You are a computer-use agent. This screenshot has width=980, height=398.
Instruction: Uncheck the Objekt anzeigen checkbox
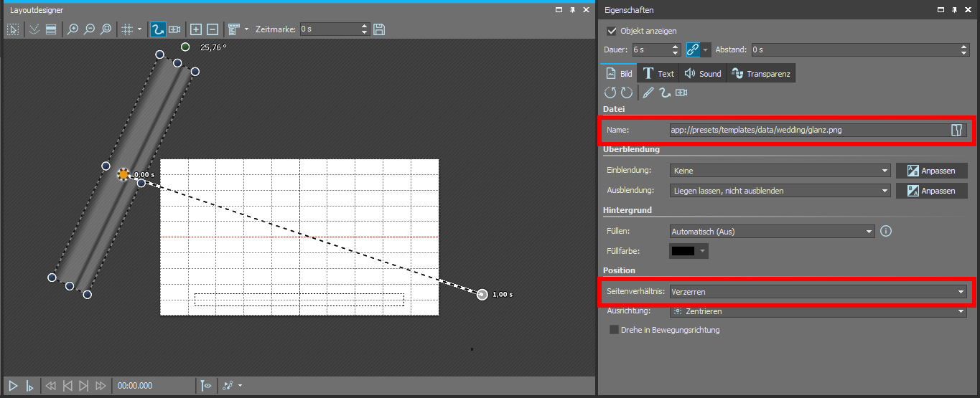612,31
